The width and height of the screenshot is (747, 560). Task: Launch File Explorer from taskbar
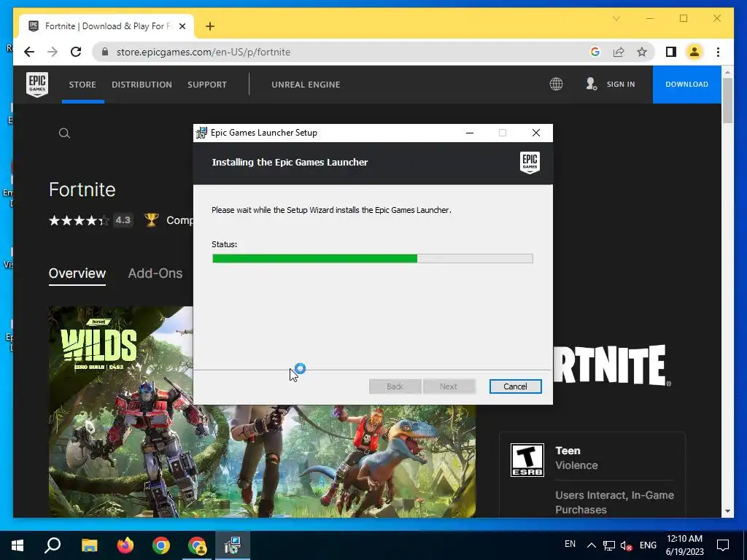(89, 545)
